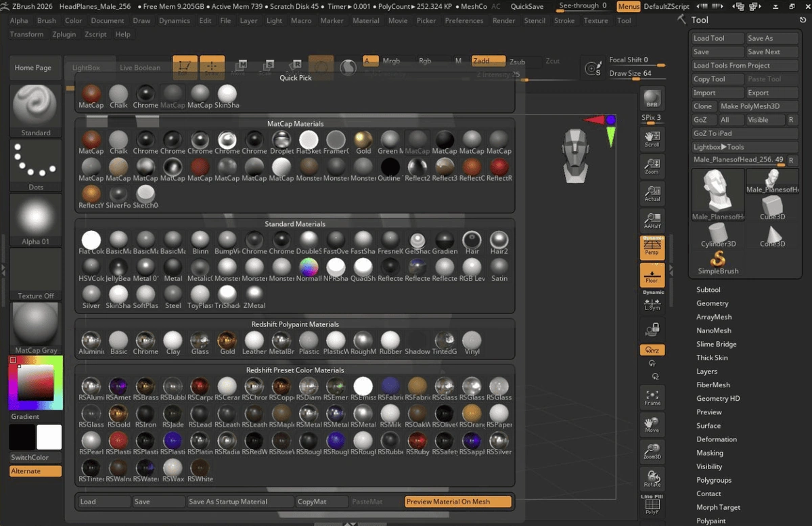Click Save As Startup Material
The height and width of the screenshot is (526, 812).
[240, 502]
